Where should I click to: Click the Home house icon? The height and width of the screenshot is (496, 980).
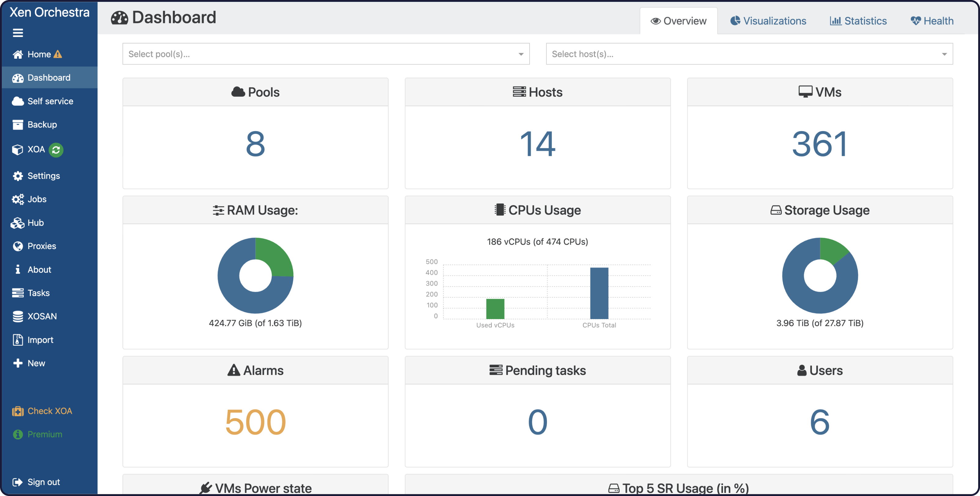click(18, 54)
